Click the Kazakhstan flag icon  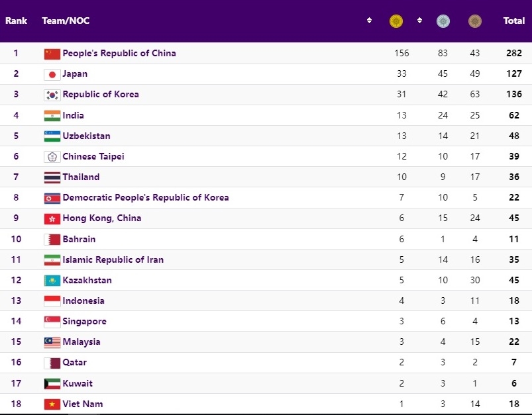click(x=52, y=280)
